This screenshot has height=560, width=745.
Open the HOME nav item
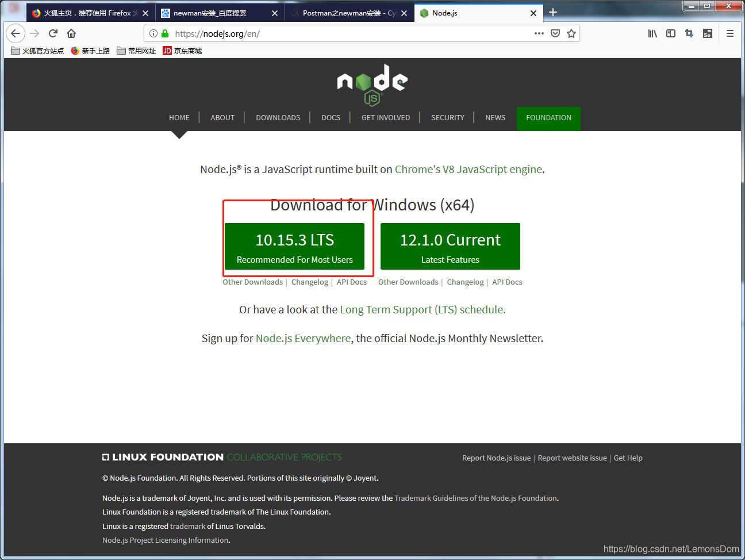179,117
